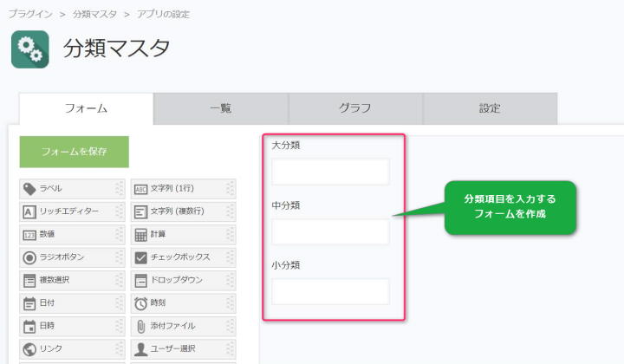Image resolution: width=624 pixels, height=364 pixels.
Task: Select the 時刻 clock icon
Action: [141, 303]
